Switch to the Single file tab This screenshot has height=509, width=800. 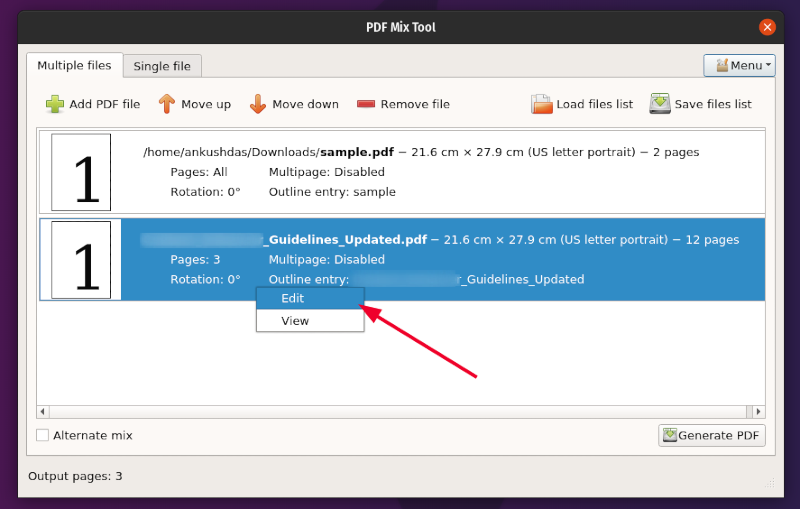pos(162,66)
